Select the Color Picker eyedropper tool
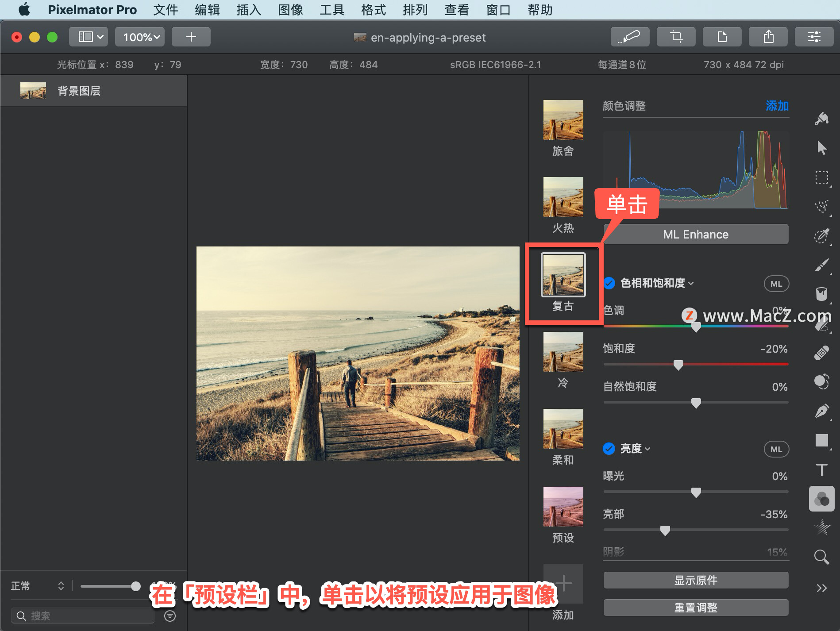Screen dimensions: 840x631 (821, 235)
